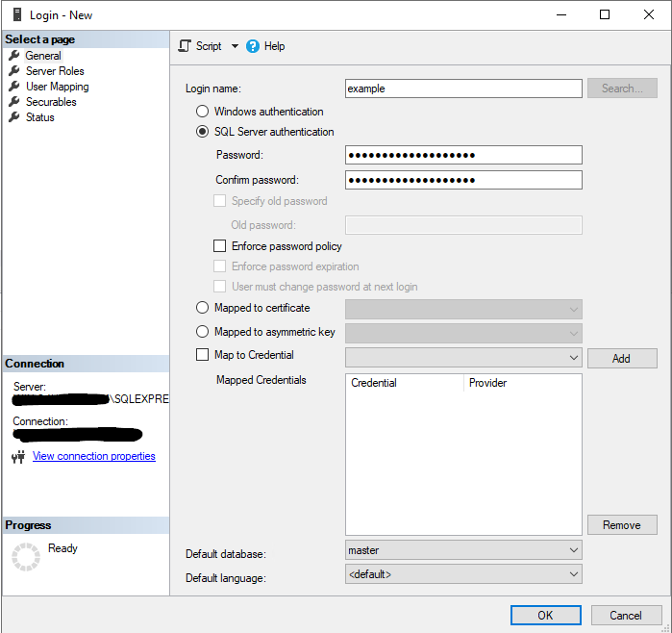Screen dimensions: 672x633
Task: Select Windows authentication radio button
Action: pyautogui.click(x=202, y=112)
